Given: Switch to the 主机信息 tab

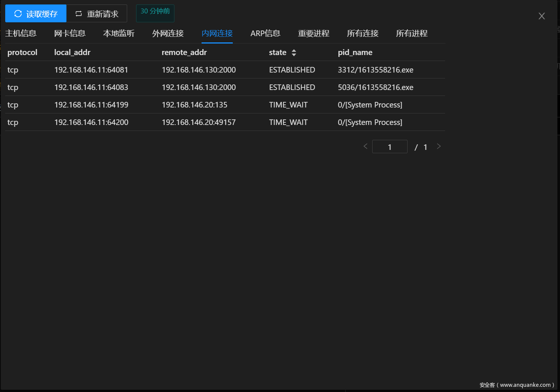Looking at the screenshot, I should [x=21, y=33].
